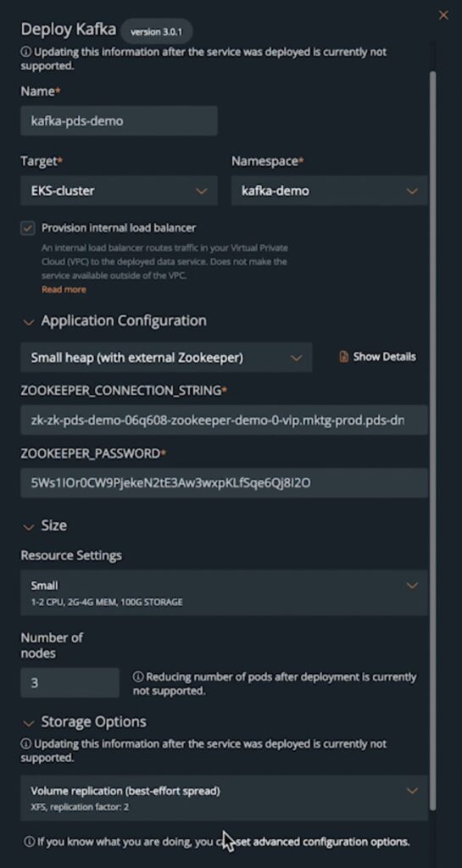Uncheck Provision internal load balancer checkbox

[x=28, y=228]
